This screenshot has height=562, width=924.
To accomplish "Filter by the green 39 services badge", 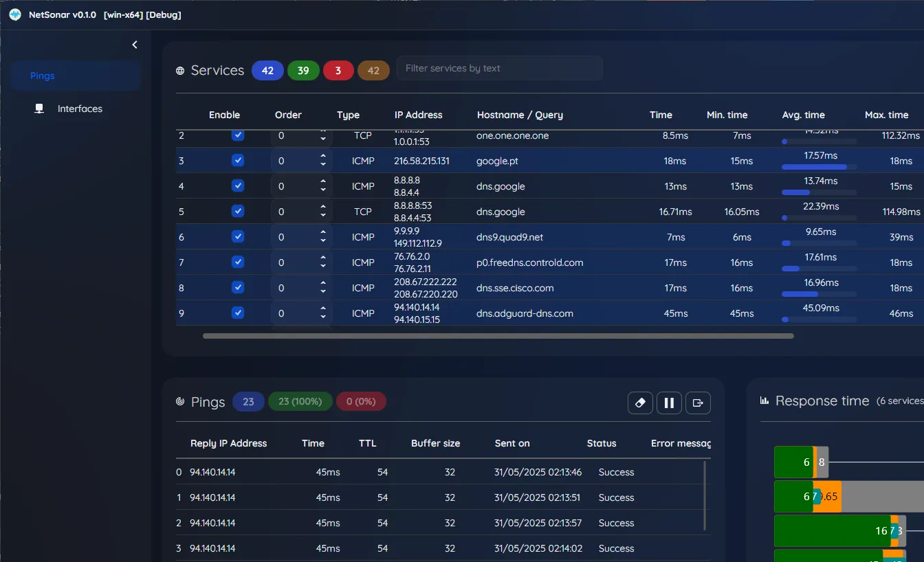I will click(303, 71).
